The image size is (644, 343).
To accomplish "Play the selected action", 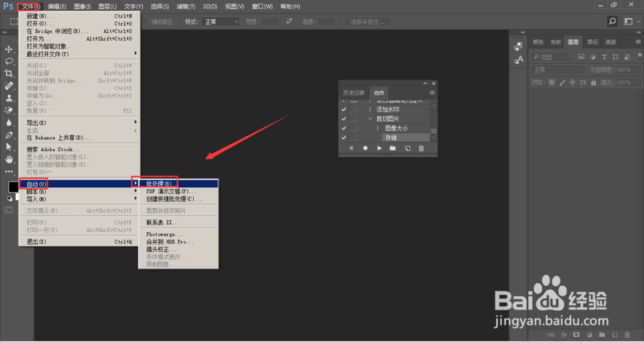I will (x=379, y=148).
